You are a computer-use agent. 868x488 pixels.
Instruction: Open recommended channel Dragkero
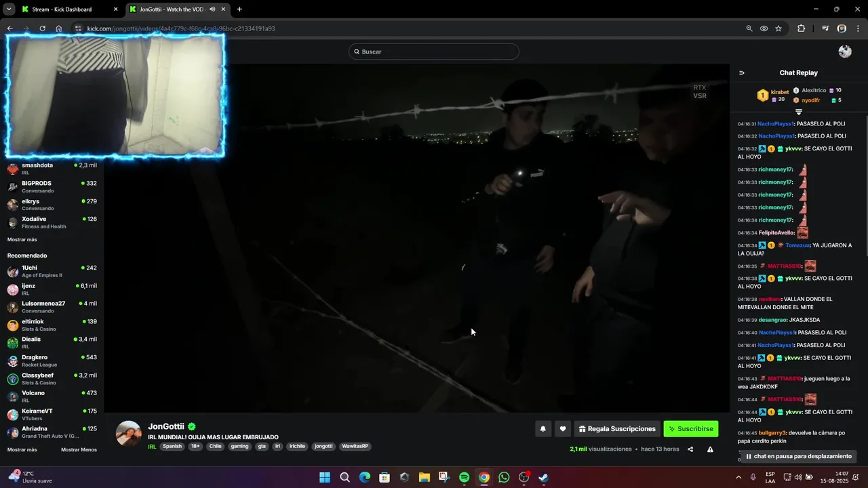52,361
